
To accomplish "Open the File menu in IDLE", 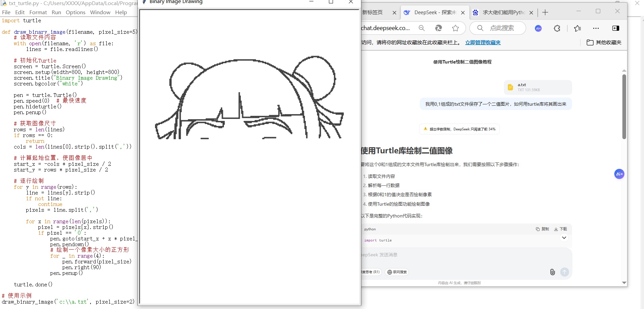I will coord(6,12).
